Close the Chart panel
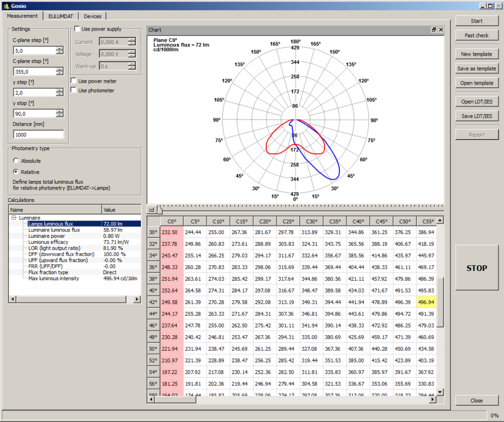The width and height of the screenshot is (504, 422). pyautogui.click(x=441, y=30)
